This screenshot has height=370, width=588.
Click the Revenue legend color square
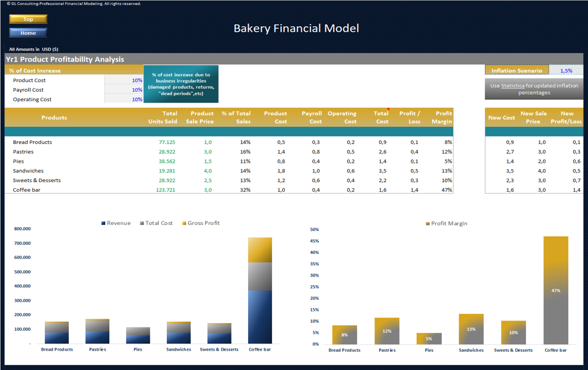[103, 223]
